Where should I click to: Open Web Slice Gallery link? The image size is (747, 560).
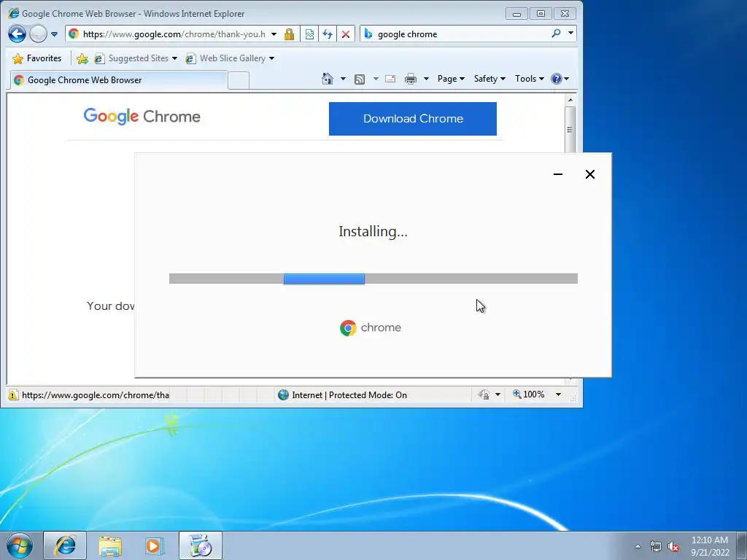[225, 58]
